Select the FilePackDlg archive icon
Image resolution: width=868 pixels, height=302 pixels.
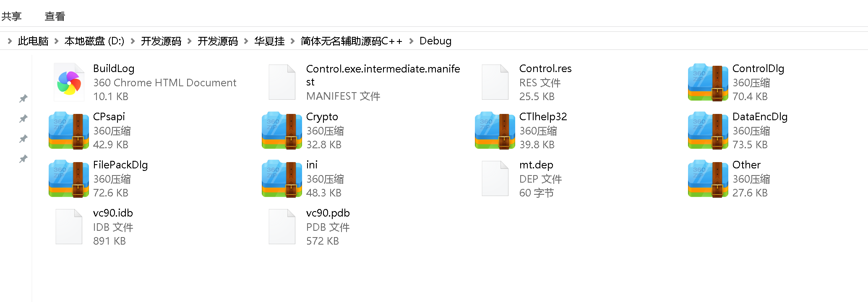[x=68, y=178]
